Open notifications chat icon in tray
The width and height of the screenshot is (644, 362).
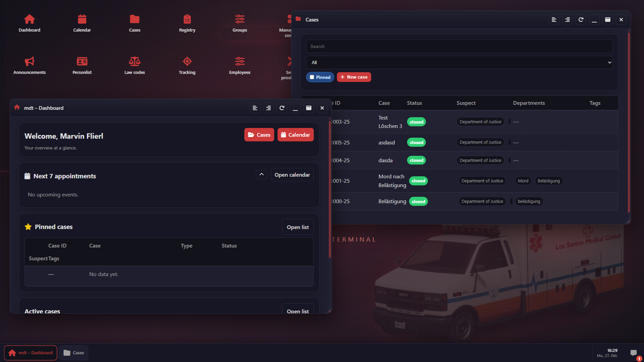[633, 353]
